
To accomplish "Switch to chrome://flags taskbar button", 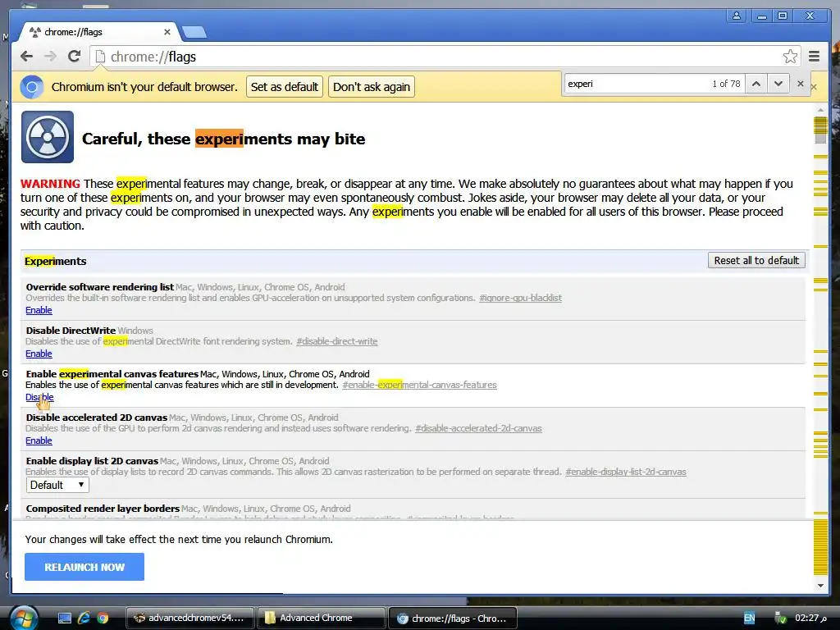I will (453, 619).
